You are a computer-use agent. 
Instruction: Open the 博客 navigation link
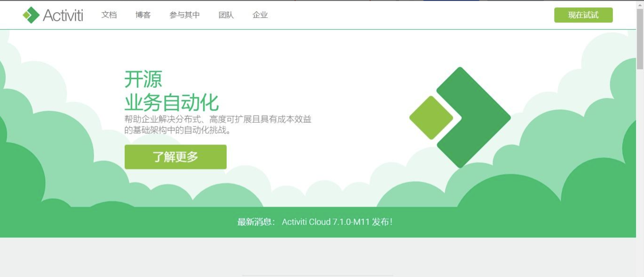[143, 15]
